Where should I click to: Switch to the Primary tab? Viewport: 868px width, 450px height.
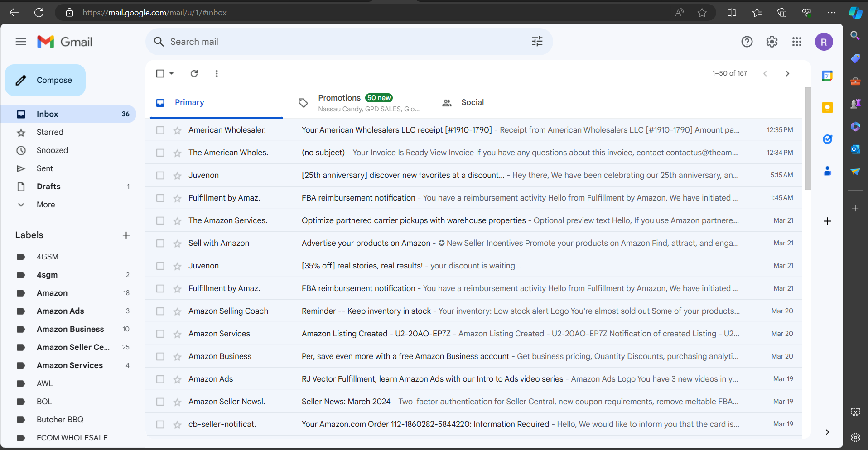point(217,103)
